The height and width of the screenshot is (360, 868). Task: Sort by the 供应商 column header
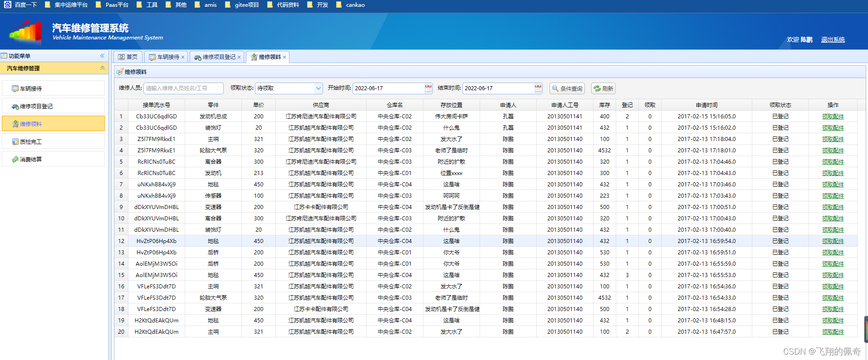coord(321,105)
